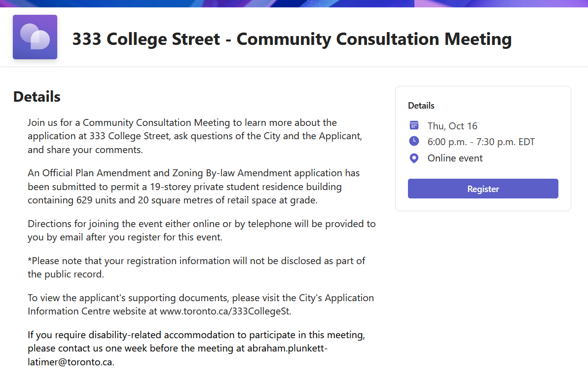This screenshot has width=588, height=390.
Task: Click the Details label in the side card
Action: pyautogui.click(x=421, y=106)
